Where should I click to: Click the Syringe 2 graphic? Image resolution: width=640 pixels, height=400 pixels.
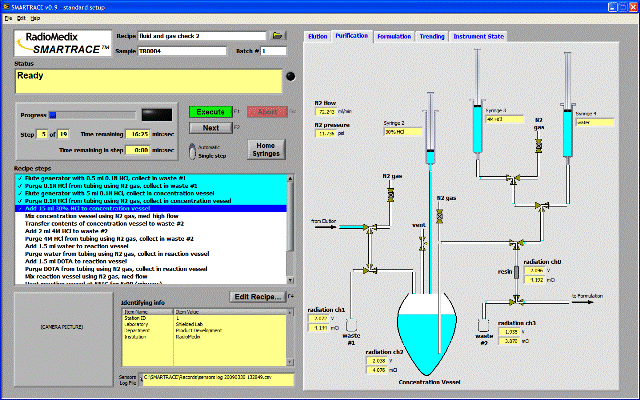pos(429,140)
